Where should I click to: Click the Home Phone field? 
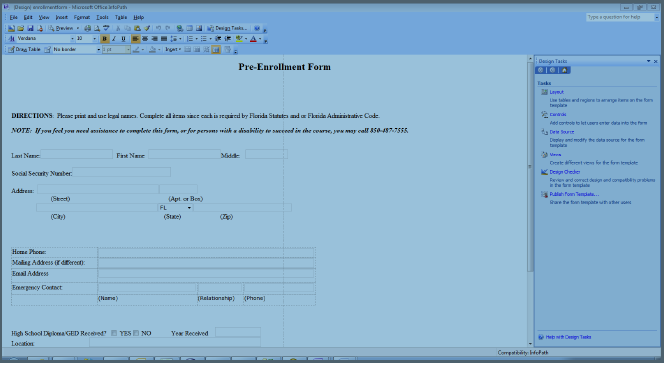pyautogui.click(x=206, y=253)
